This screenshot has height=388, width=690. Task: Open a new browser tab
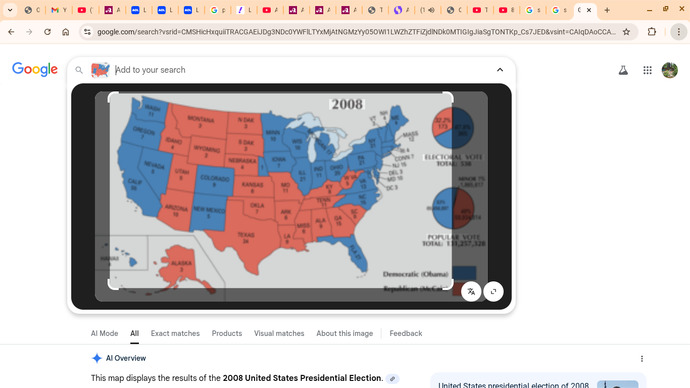(607, 10)
